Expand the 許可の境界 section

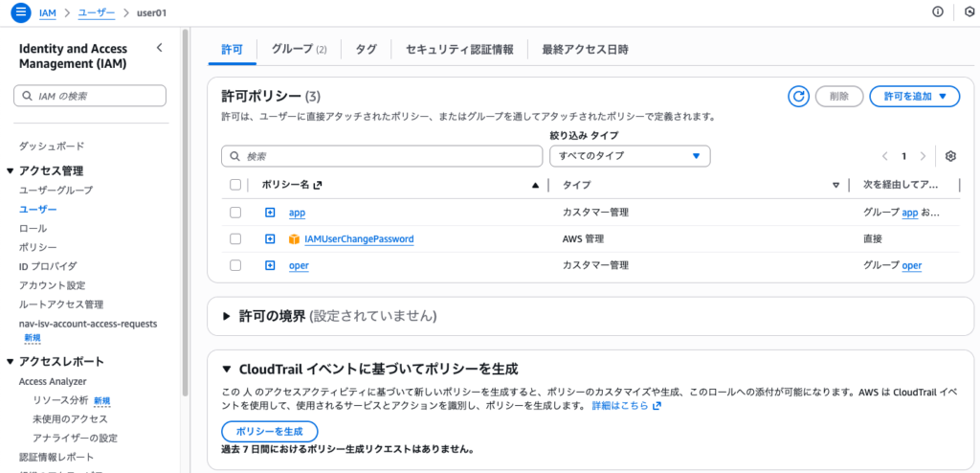[x=227, y=315]
